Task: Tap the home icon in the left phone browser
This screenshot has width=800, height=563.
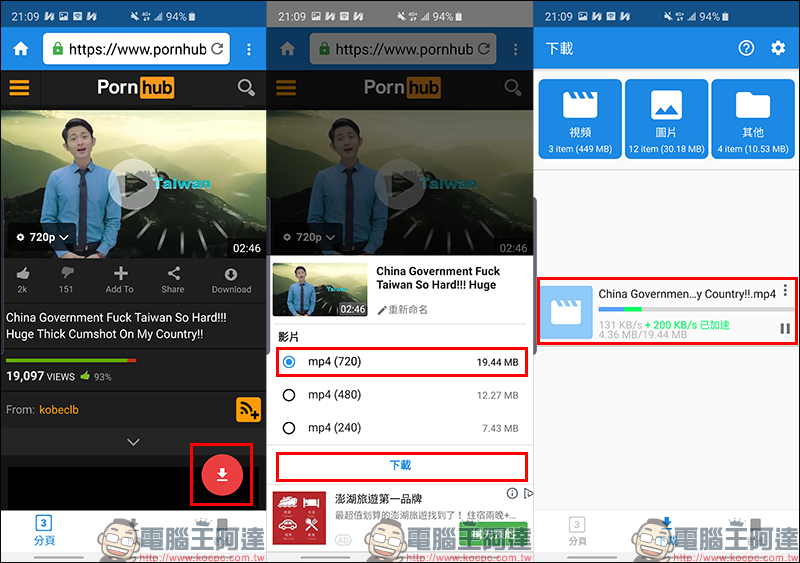Action: (x=21, y=49)
